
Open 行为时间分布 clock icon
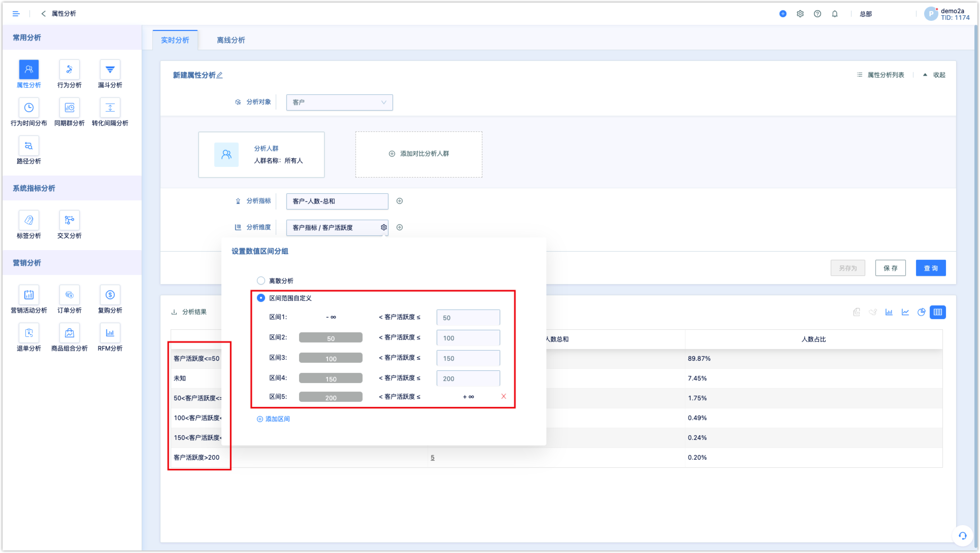[28, 108]
